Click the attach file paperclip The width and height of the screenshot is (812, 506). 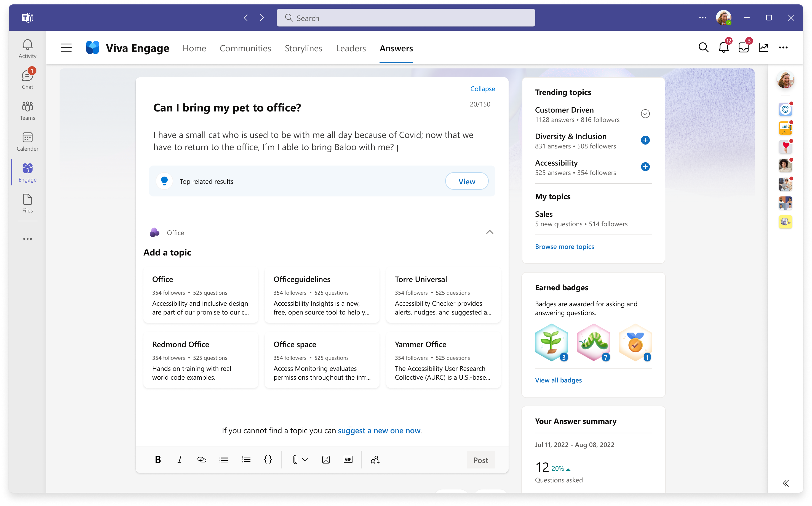click(x=295, y=459)
